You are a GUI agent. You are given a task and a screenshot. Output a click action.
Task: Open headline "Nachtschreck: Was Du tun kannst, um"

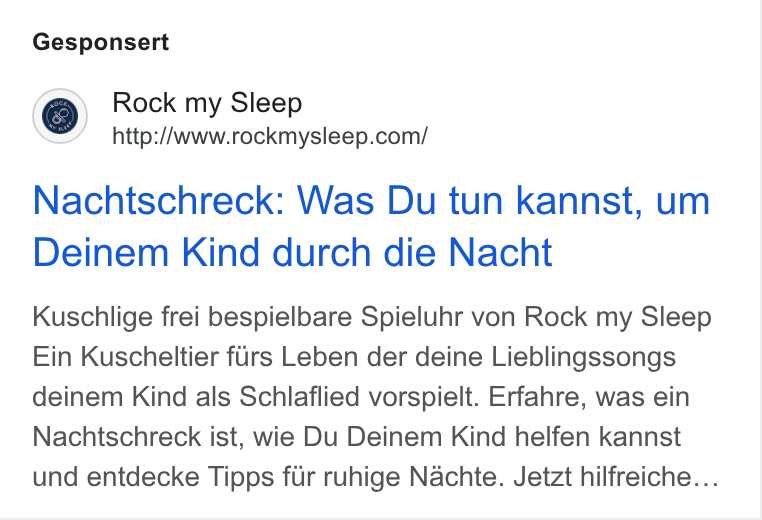tap(371, 200)
